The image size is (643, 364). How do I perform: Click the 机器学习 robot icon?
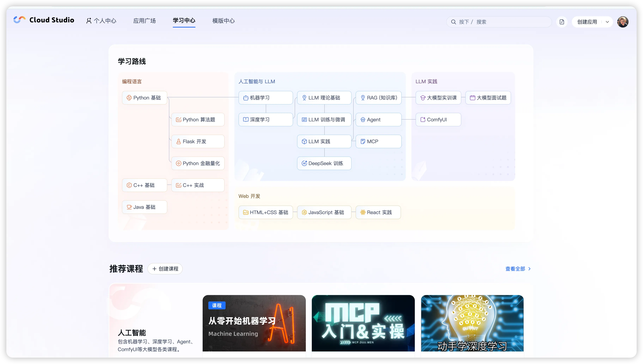pyautogui.click(x=246, y=98)
